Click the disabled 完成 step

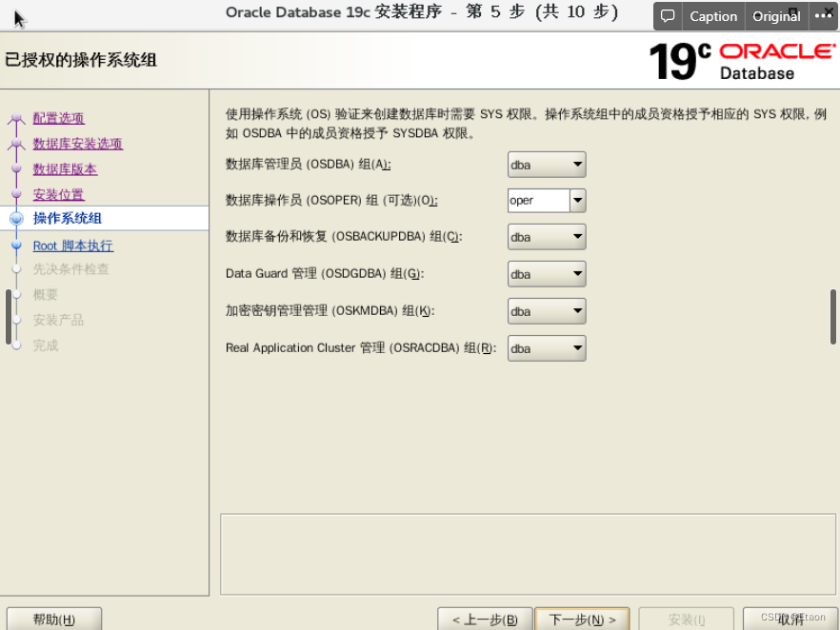46,345
